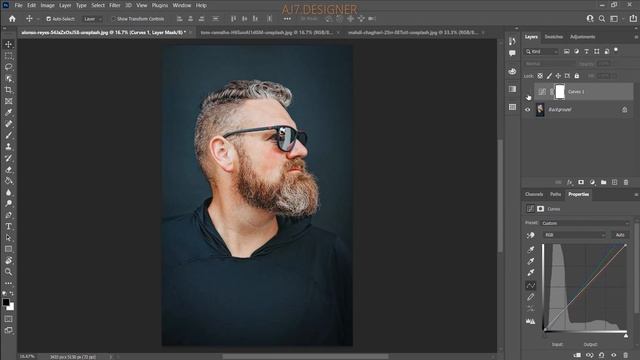Select the Clone Stamp tool

coord(9,147)
